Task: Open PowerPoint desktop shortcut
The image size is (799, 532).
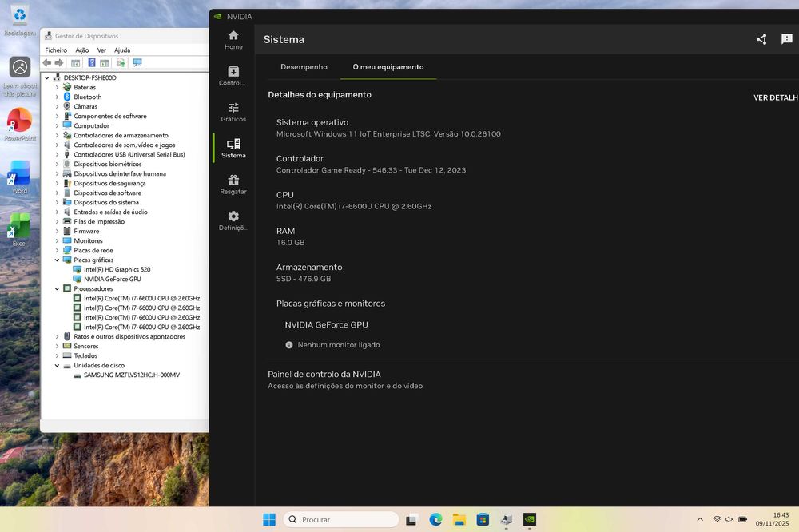Action: [20, 125]
